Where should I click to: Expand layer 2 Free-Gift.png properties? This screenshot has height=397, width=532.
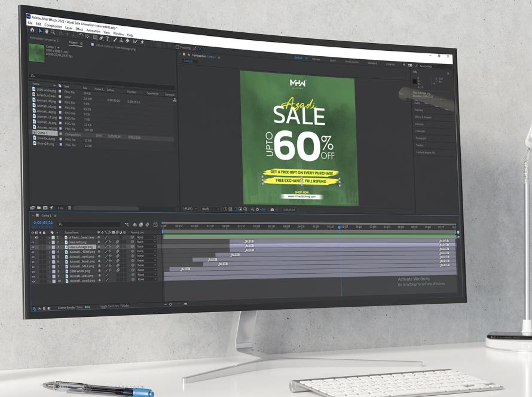[x=49, y=242]
